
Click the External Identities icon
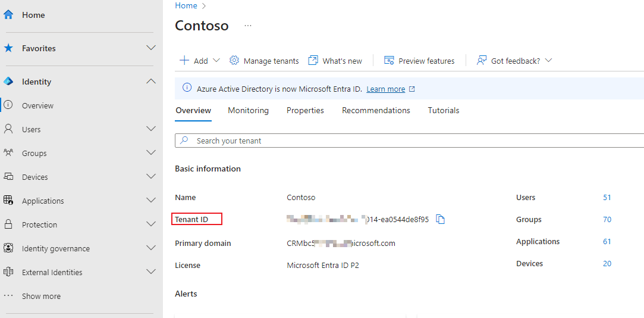pyautogui.click(x=8, y=272)
